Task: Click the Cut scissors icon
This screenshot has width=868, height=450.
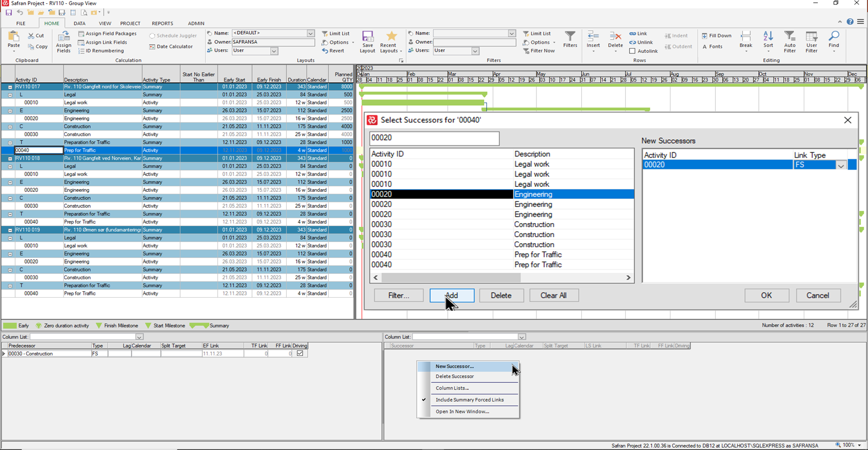Action: tap(31, 36)
